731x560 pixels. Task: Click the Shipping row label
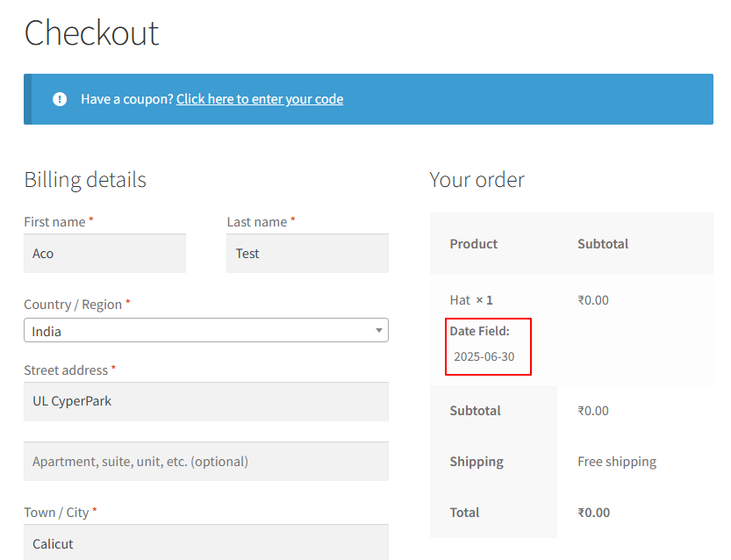477,462
